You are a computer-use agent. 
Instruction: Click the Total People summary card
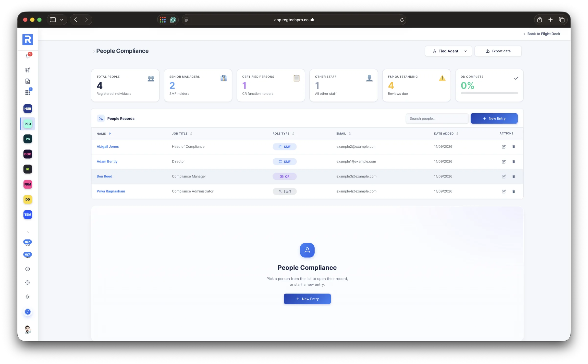click(125, 85)
